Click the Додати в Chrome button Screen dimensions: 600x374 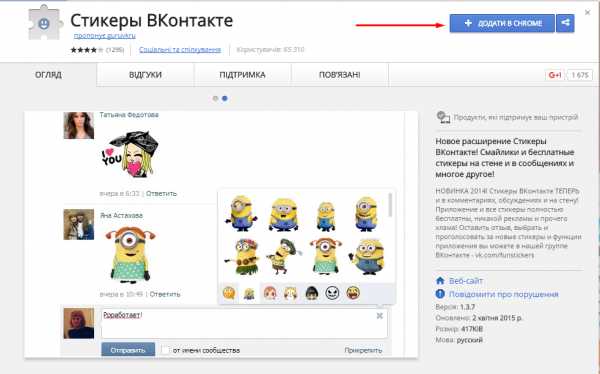coord(502,23)
